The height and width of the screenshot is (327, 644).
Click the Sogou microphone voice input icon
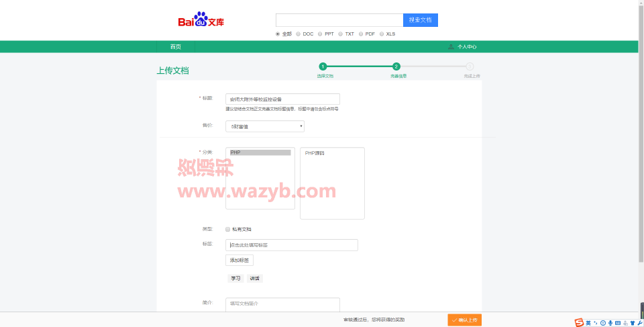[610, 323]
